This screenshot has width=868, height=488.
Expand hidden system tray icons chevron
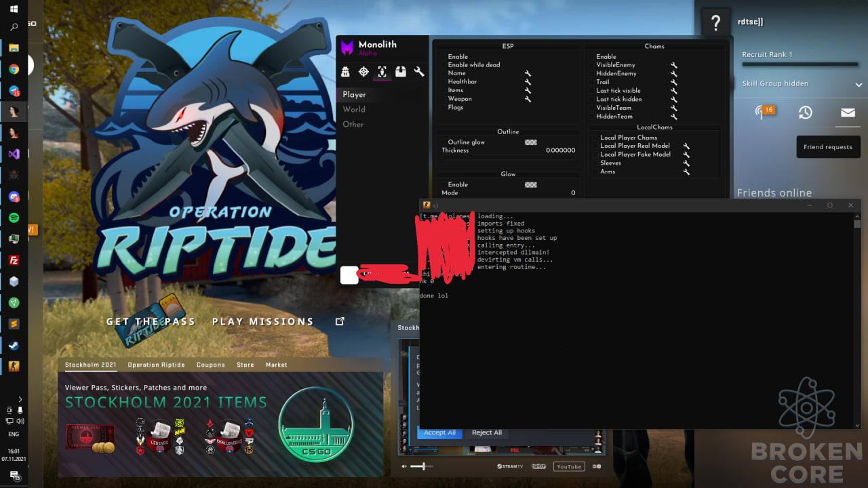pos(20,399)
